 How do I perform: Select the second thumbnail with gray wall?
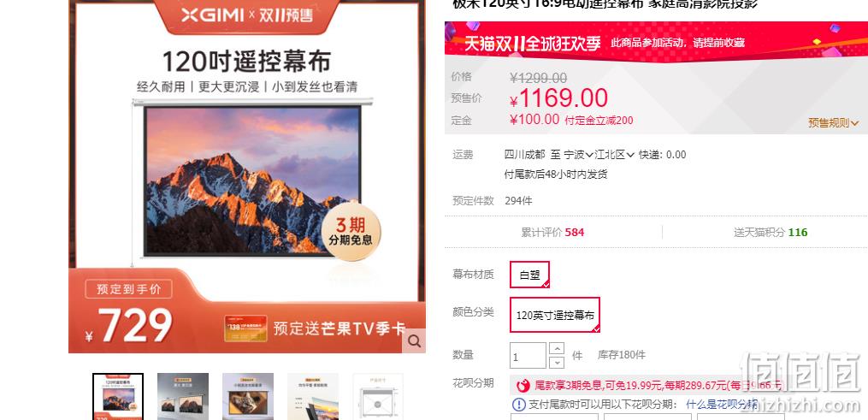(x=183, y=396)
